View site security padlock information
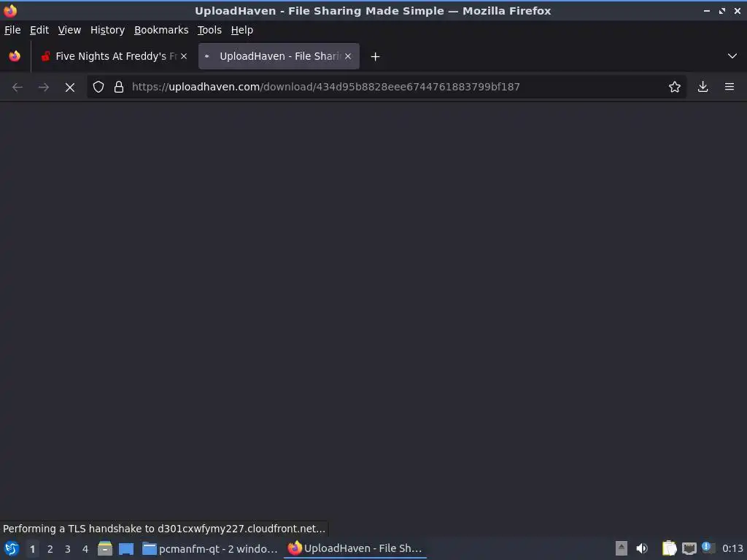 click(119, 87)
